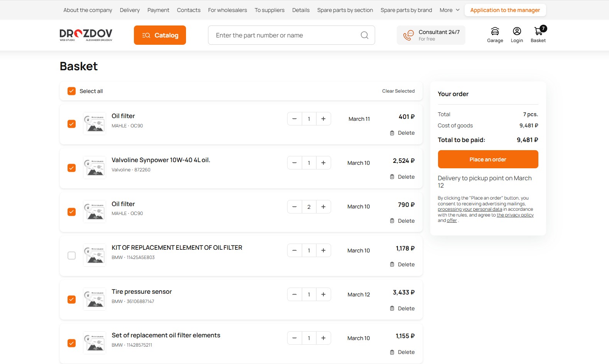Click DROZDOV logo to go home

pyautogui.click(x=86, y=35)
